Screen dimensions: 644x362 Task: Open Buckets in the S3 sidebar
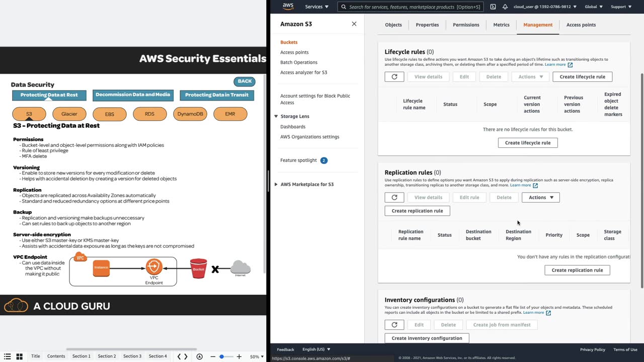point(289,42)
